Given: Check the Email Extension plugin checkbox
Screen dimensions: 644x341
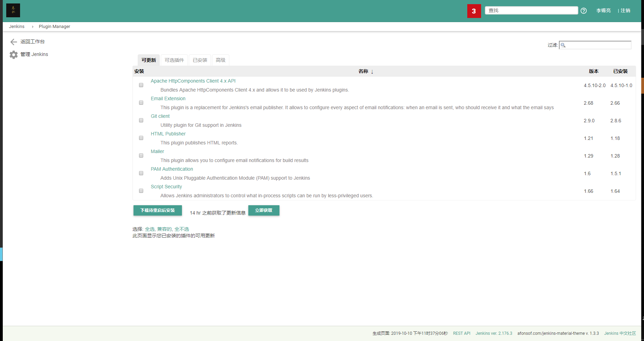Looking at the screenshot, I should pyautogui.click(x=141, y=103).
